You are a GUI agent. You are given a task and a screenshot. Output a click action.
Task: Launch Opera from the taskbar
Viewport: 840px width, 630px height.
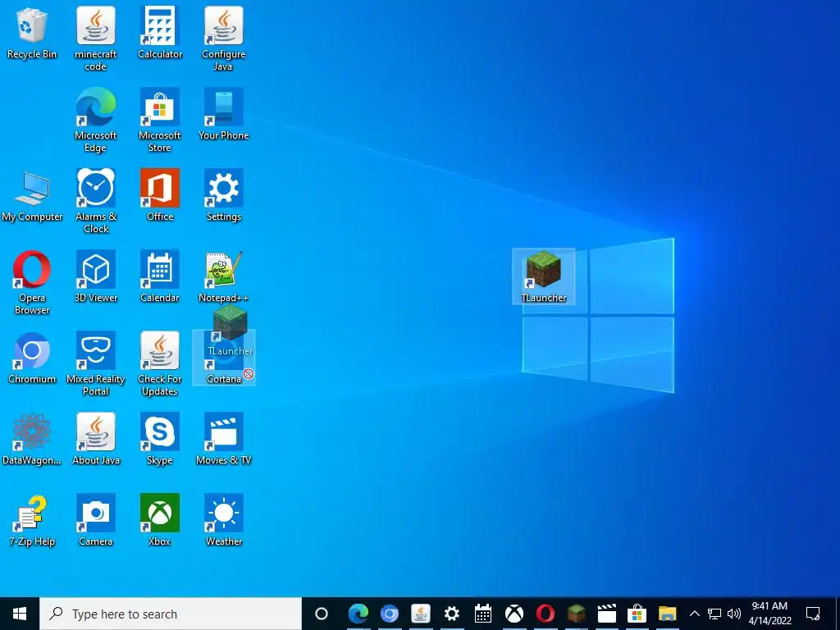pos(546,614)
